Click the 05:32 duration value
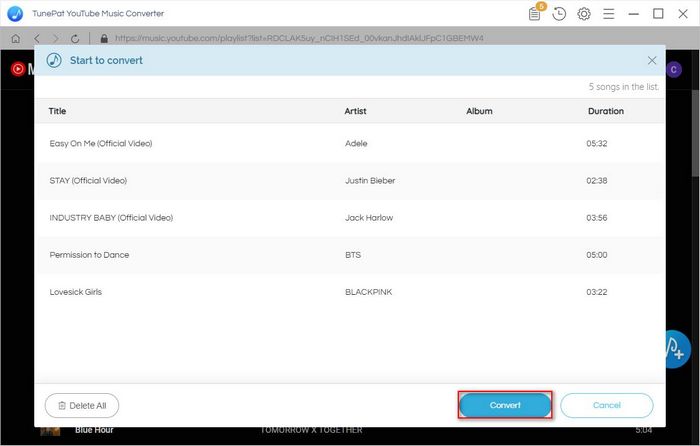The height and width of the screenshot is (446, 700). (x=596, y=143)
